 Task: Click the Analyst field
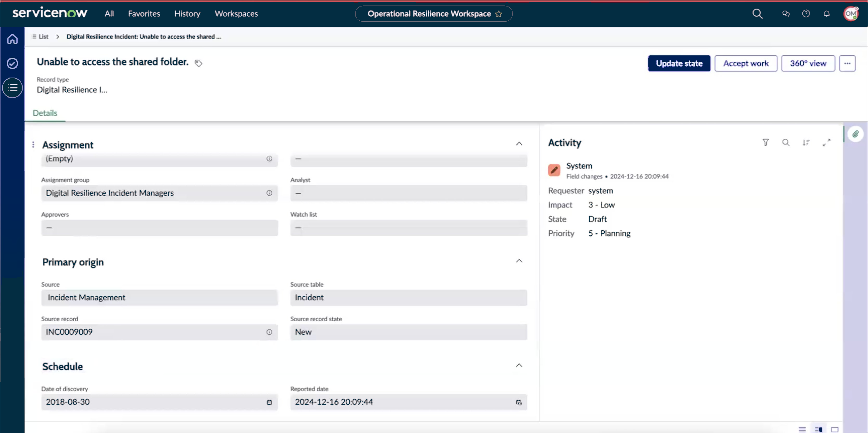(409, 193)
